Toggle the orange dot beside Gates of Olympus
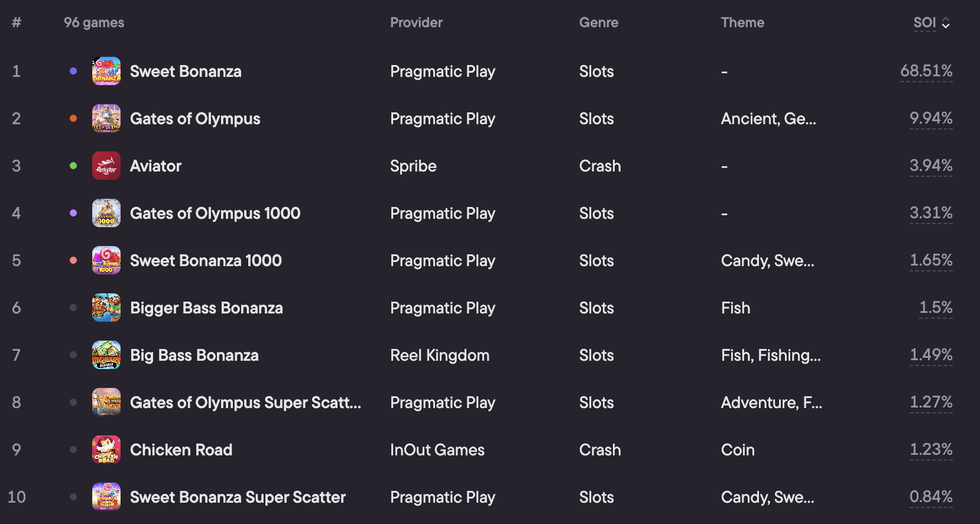Screen dimensions: 980x524 (x=73, y=118)
